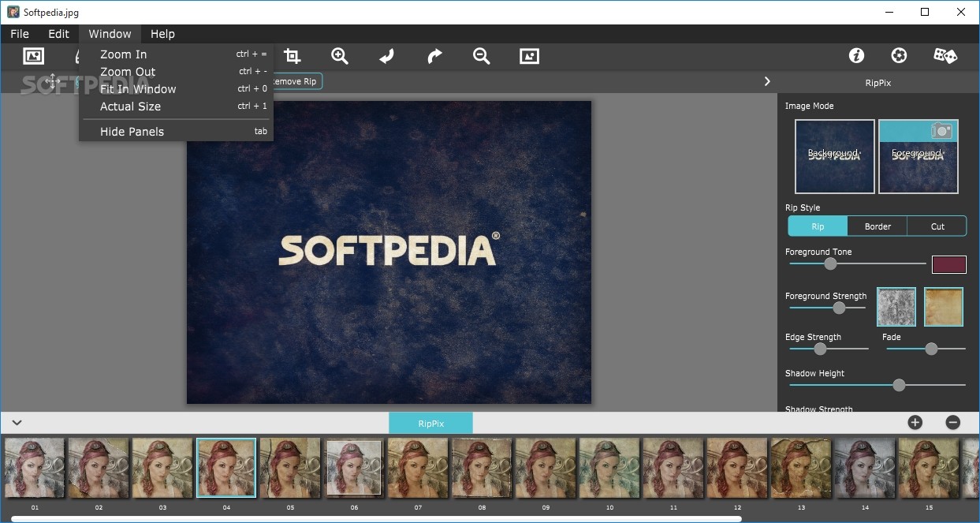Select the gray foreground texture thumbnail
Viewport: 980px width, 523px height.
(x=896, y=307)
